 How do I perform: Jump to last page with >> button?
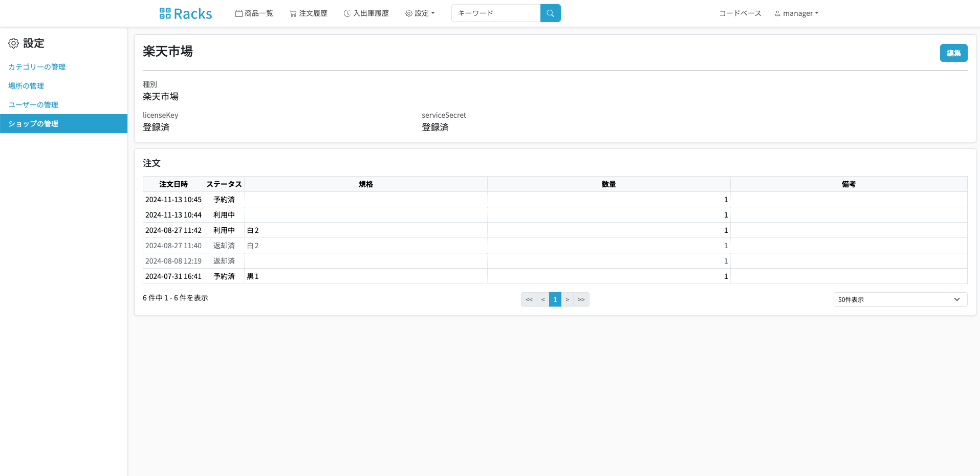point(581,299)
